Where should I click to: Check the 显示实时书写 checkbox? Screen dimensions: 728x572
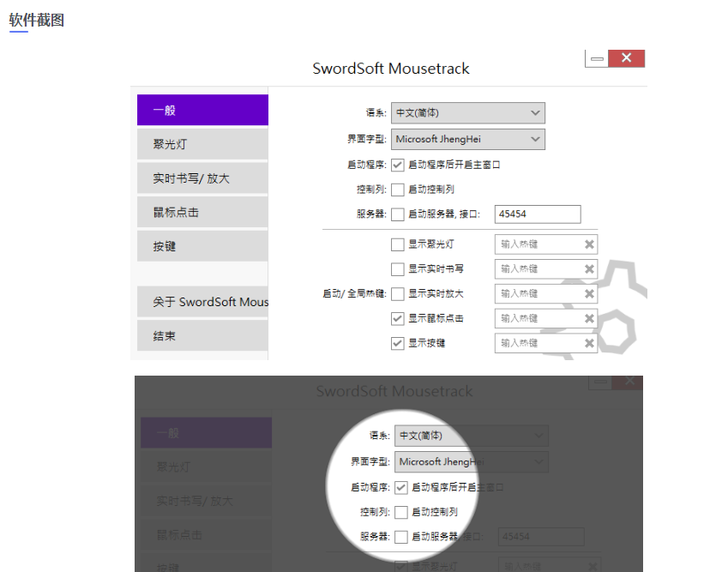click(x=397, y=268)
